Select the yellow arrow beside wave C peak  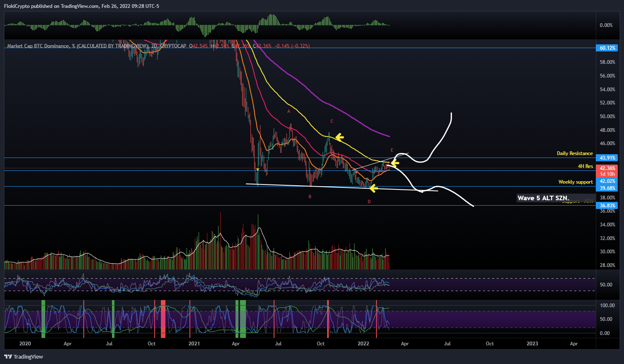point(340,137)
